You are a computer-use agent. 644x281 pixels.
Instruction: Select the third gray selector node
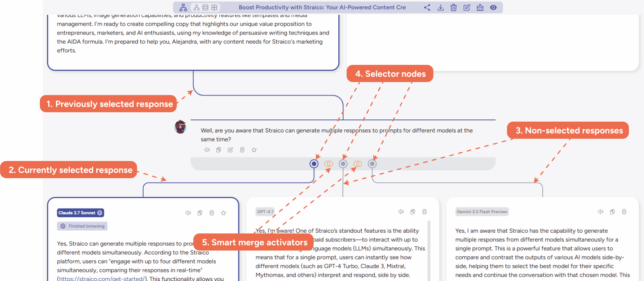[372, 164]
